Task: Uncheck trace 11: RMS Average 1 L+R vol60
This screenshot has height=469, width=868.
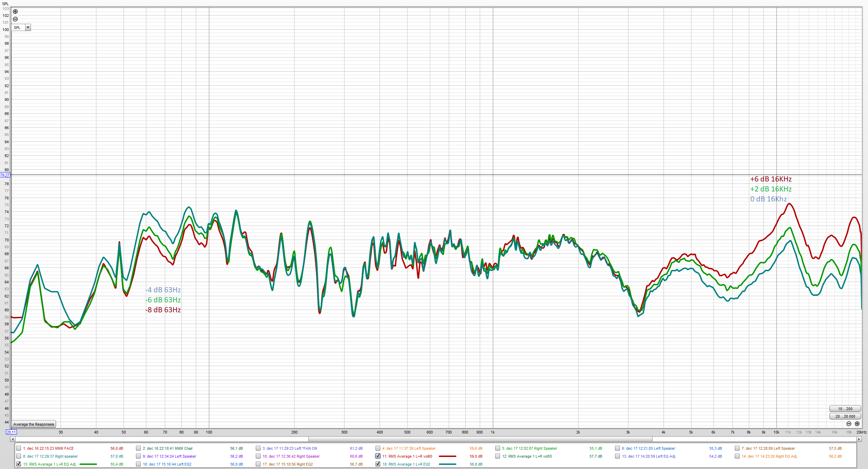Action: pyautogui.click(x=378, y=456)
